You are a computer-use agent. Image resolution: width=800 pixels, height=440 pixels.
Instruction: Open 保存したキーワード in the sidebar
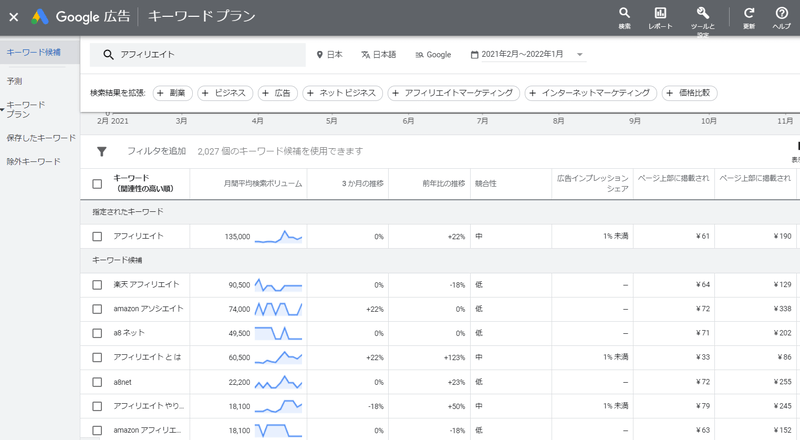tap(41, 138)
